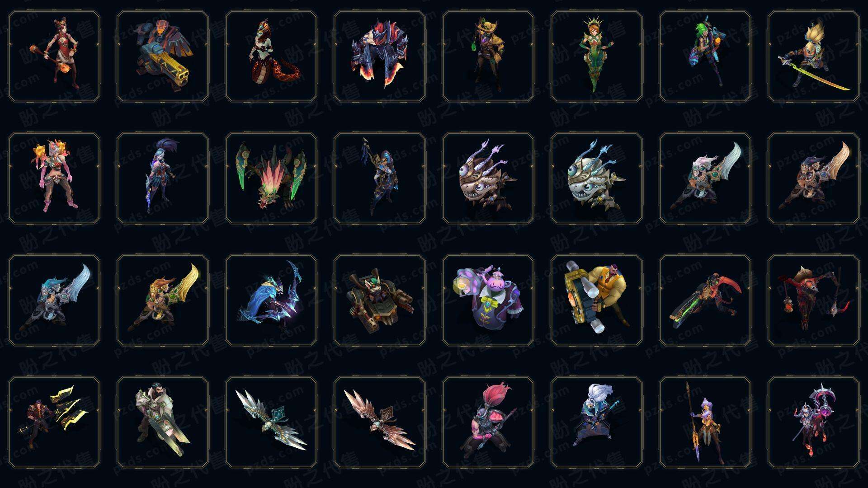Select the rose-headed dark warrior skin

488,422
